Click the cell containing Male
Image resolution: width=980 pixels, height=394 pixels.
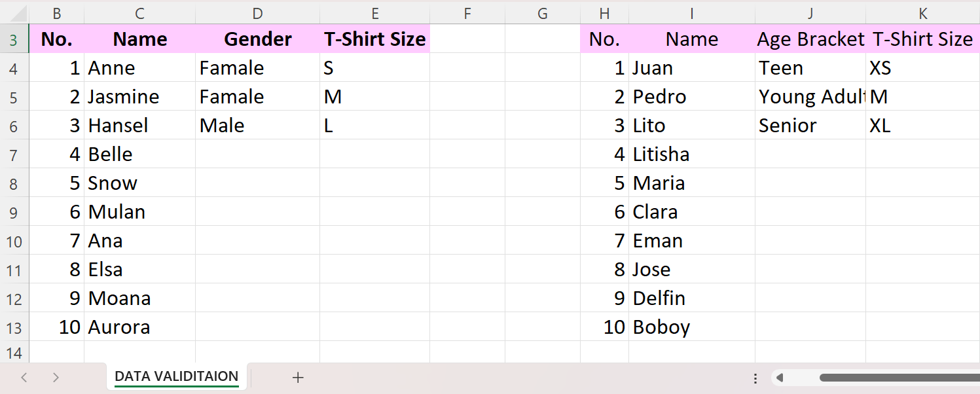(257, 126)
